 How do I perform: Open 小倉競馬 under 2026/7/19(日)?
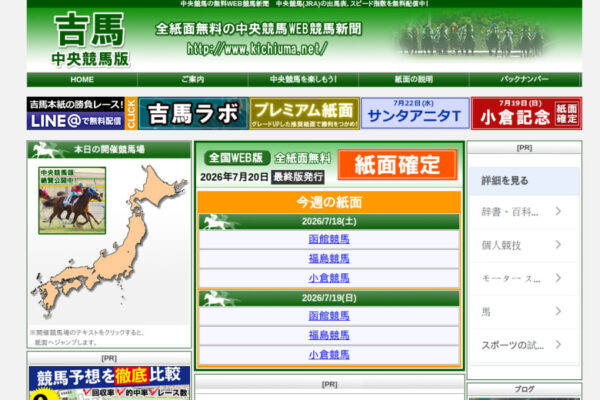pyautogui.click(x=329, y=355)
